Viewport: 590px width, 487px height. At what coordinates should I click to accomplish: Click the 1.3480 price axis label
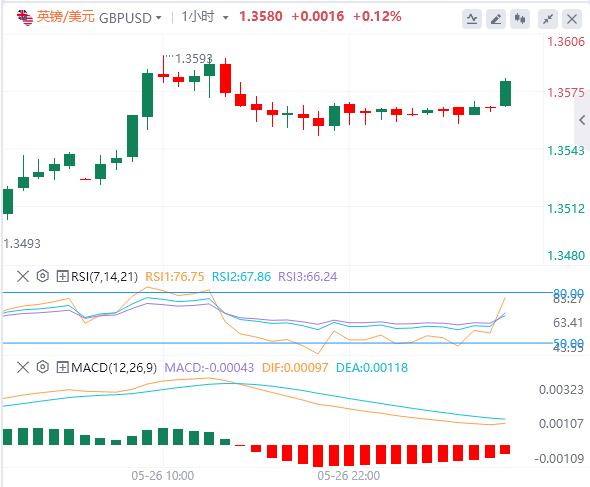[566, 256]
